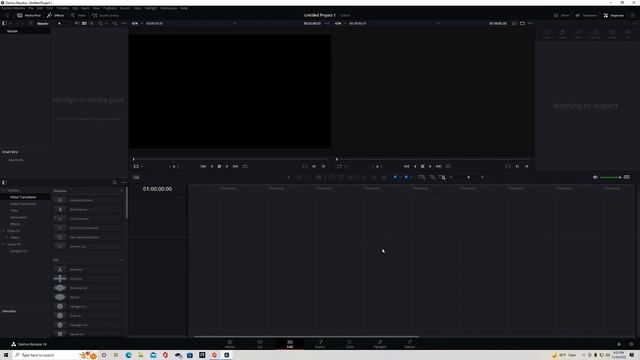Click the source viewer scrubber bar
Image resolution: width=640 pixels, height=360 pixels.
pyautogui.click(x=230, y=159)
